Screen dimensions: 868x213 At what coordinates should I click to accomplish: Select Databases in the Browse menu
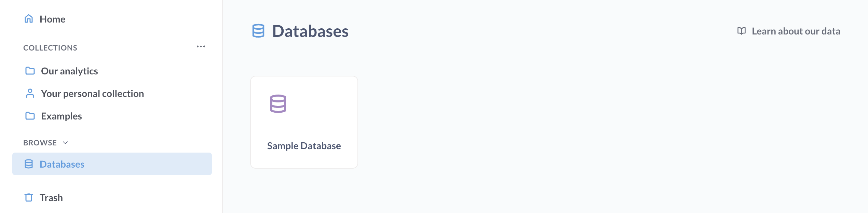coord(62,164)
